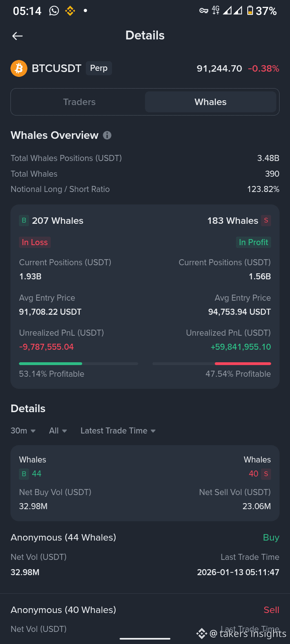Screen dimensions: 290x644
Task: Tap the In Loss status tag
Action: [35, 242]
